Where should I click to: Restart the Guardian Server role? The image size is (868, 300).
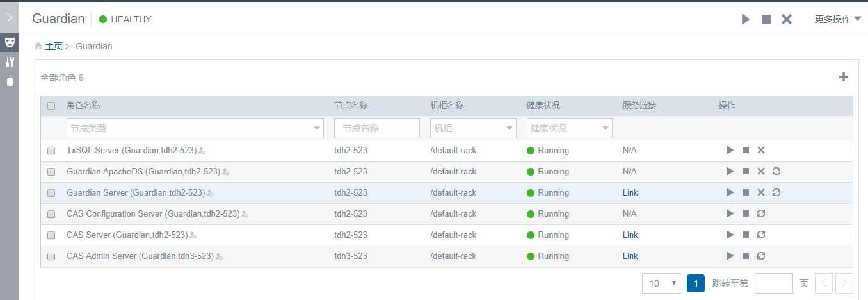[x=776, y=192]
